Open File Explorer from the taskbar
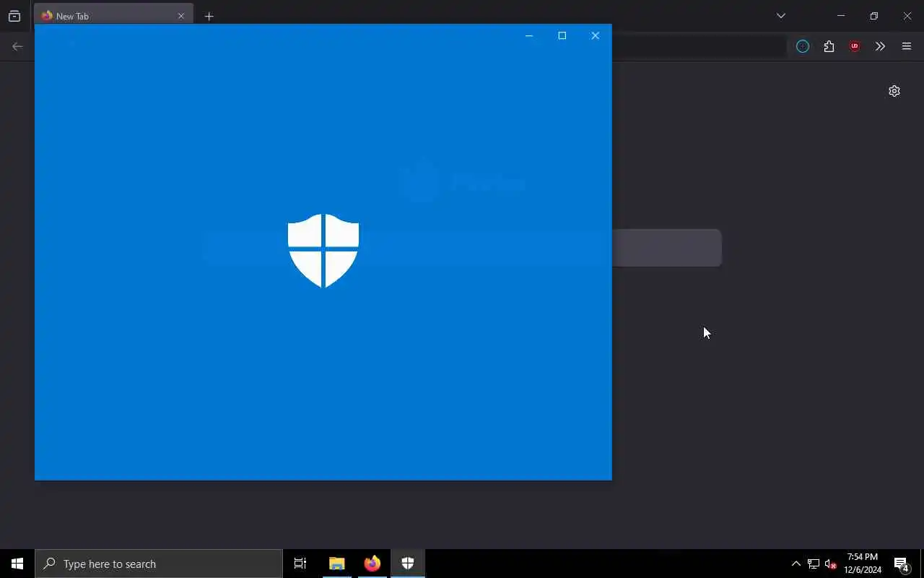This screenshot has height=578, width=924. [x=337, y=564]
